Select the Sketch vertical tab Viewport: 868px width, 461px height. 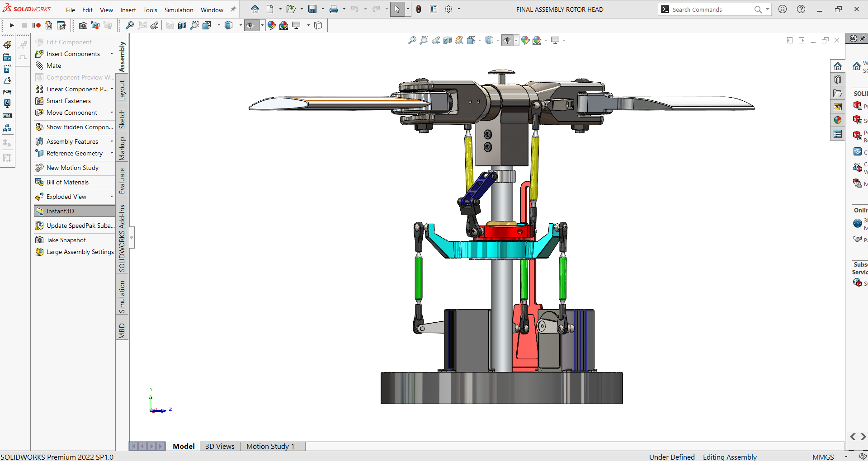tap(122, 119)
